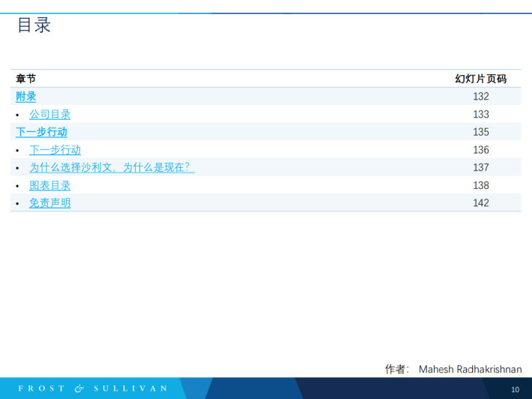Screen dimensions: 532x399
Task: Click the Frost & Sullivan footer logo
Action: point(93,388)
